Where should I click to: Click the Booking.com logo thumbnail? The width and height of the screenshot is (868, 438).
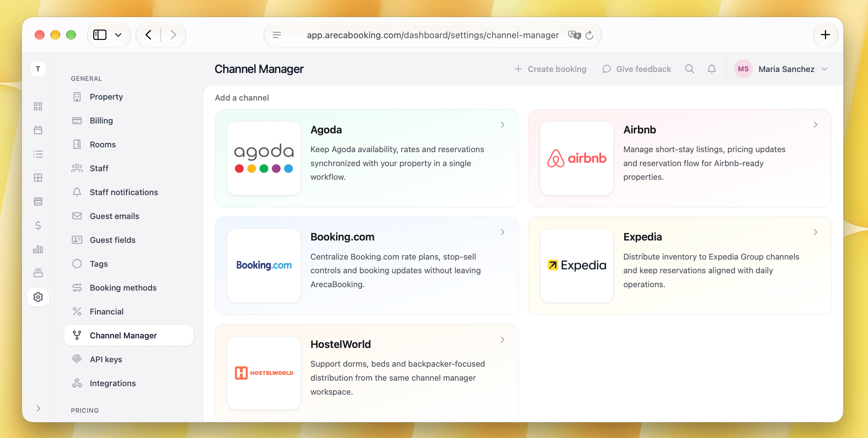pos(264,266)
